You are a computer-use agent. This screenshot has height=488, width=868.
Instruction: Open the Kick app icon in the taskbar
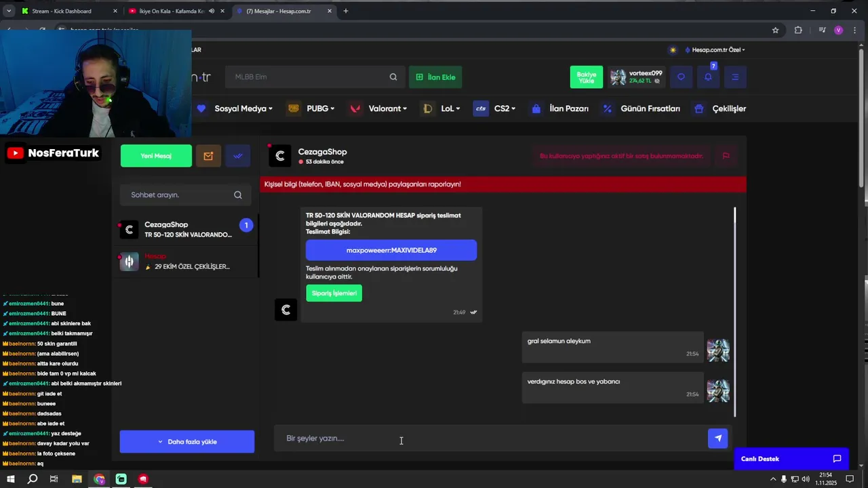(x=121, y=479)
